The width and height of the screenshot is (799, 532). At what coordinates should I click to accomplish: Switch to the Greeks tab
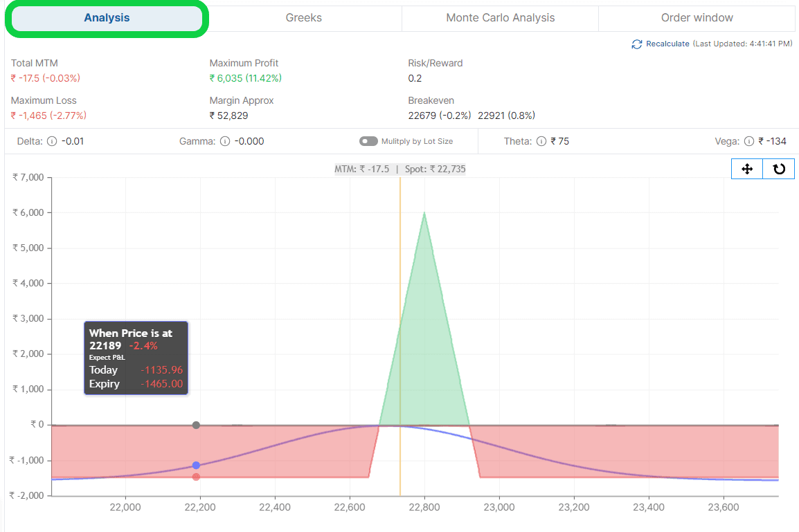(303, 18)
